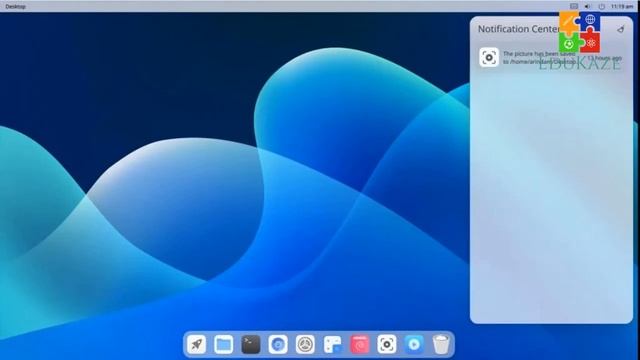Open the Desktop menu in the top bar
Screen dimensions: 640x360
click(16, 7)
